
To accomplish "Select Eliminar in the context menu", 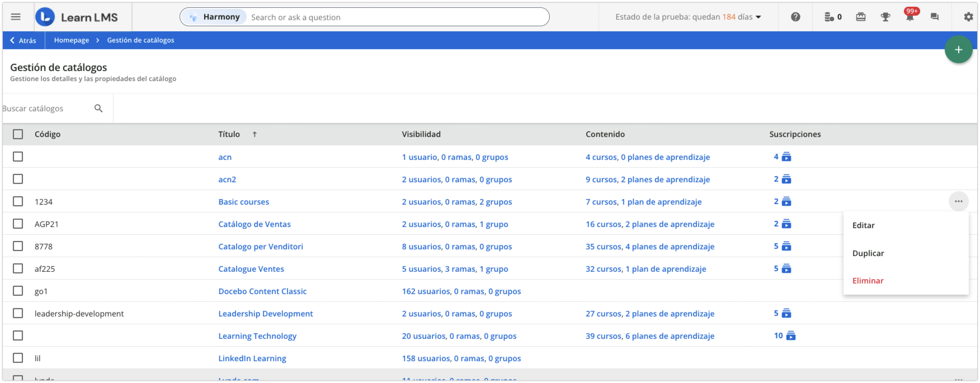I will (x=867, y=281).
